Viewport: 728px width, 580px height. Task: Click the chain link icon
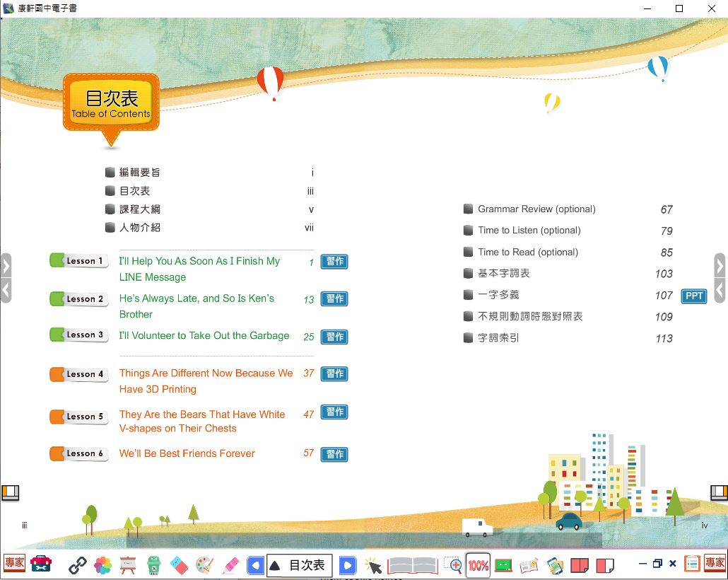[77, 564]
